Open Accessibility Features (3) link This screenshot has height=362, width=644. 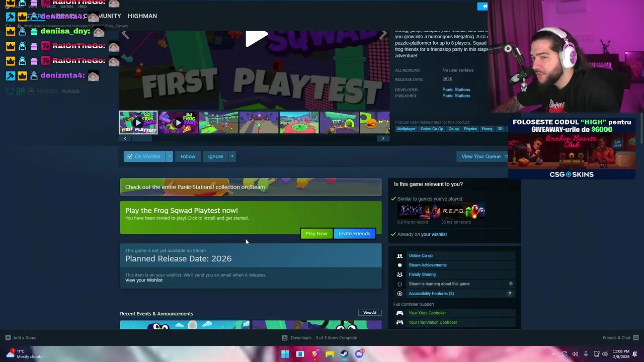click(x=431, y=294)
